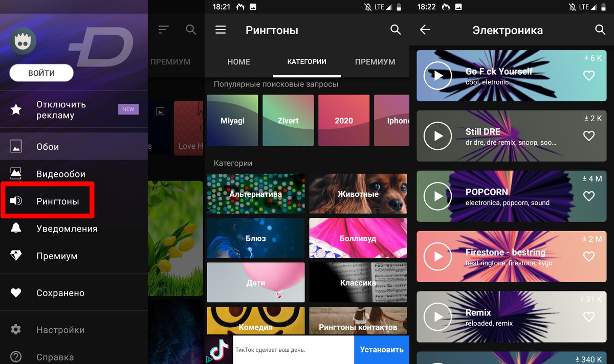Open Обои in the drawer
This screenshot has height=364, width=614.
(74, 147)
